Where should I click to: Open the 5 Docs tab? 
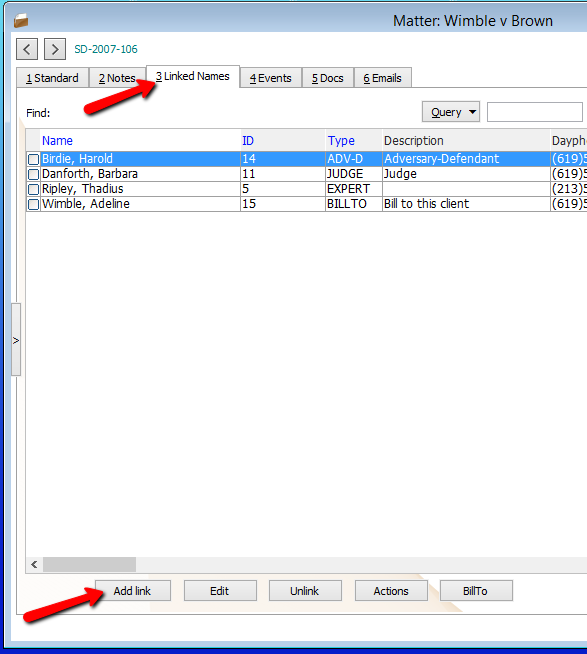click(x=328, y=78)
